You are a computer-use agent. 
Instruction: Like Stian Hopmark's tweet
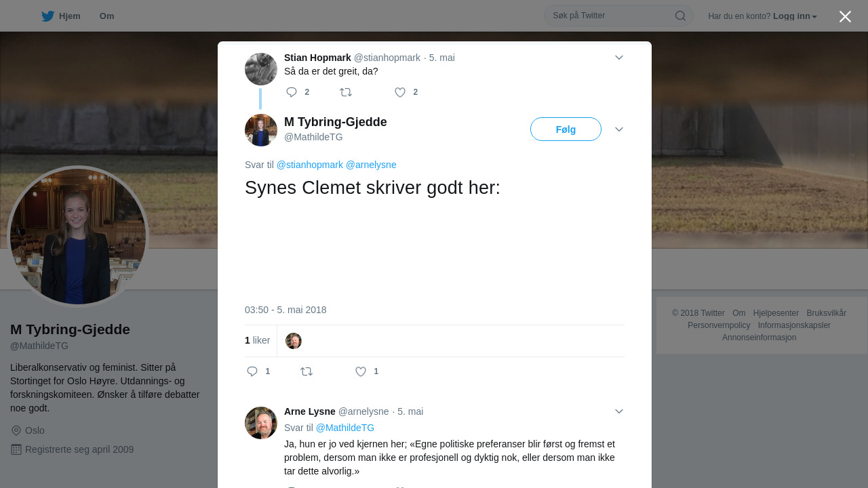[x=400, y=92]
